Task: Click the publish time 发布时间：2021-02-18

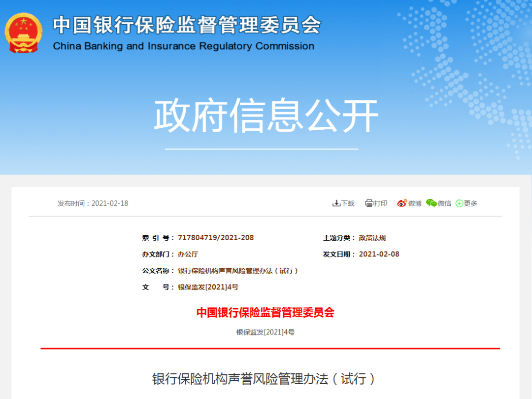Action: click(x=93, y=203)
